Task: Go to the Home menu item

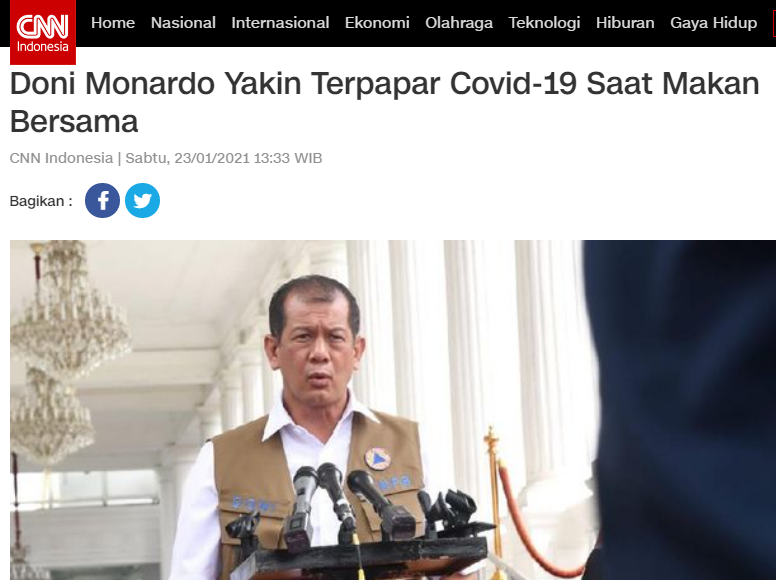Action: click(x=113, y=23)
